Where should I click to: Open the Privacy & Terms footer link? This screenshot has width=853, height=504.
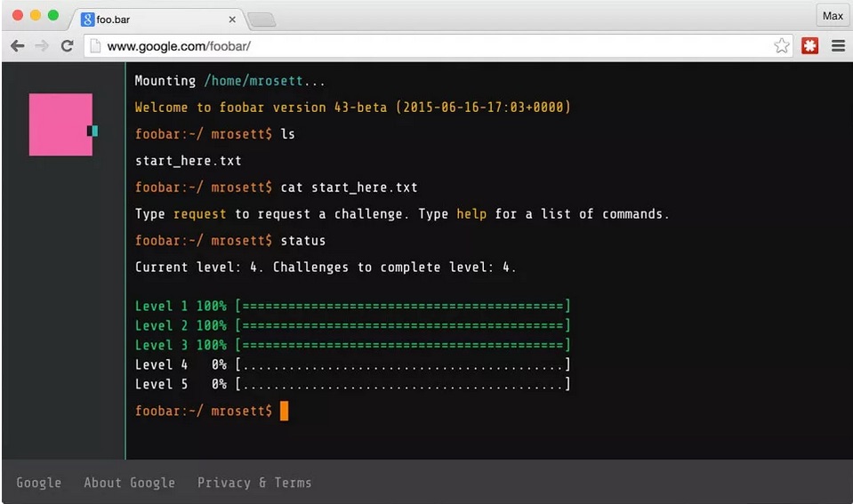[254, 483]
